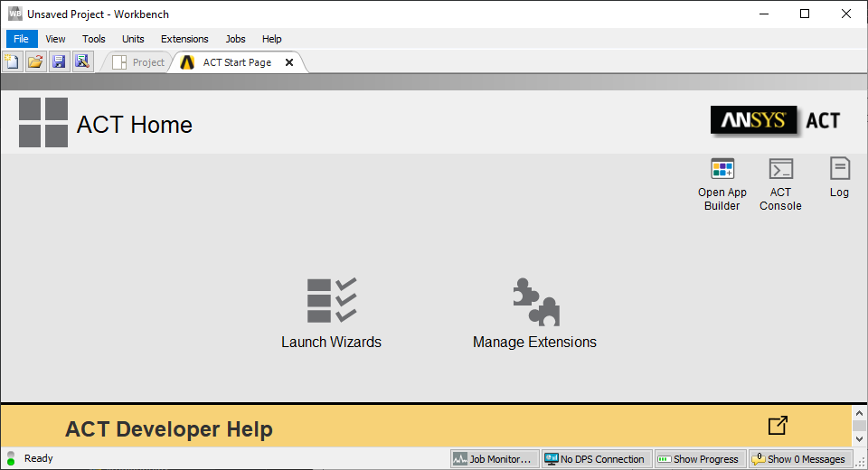Click the Manage Extensions puzzle icon
Viewport: 868px width, 470px height.
click(536, 302)
